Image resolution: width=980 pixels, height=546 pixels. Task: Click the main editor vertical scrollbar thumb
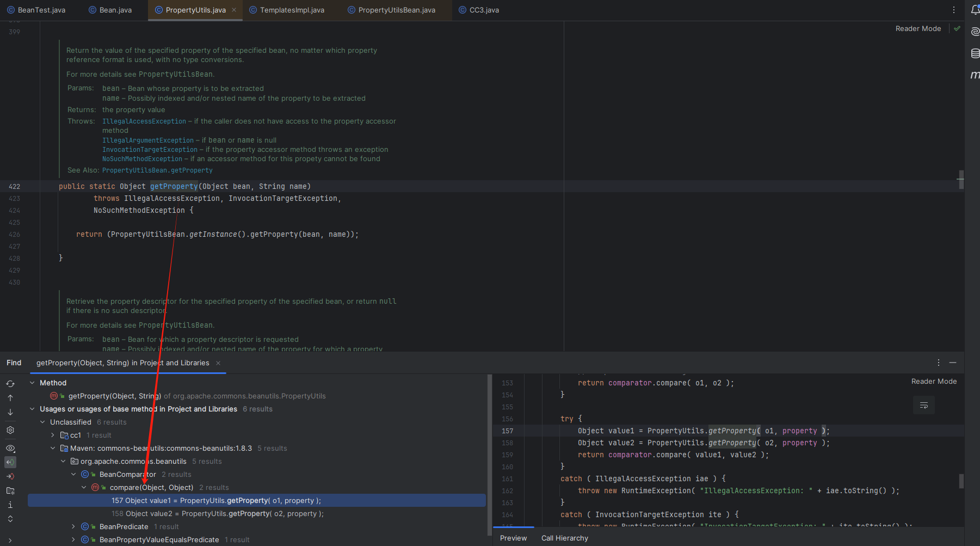961,180
